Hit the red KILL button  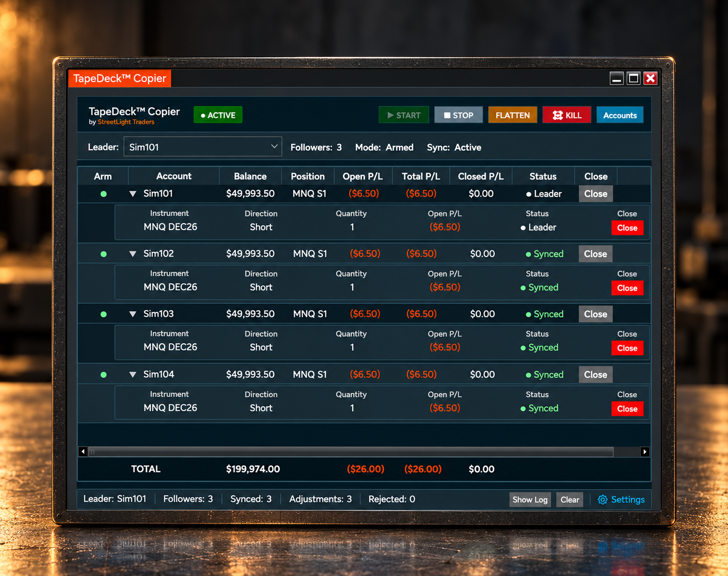[x=567, y=115]
